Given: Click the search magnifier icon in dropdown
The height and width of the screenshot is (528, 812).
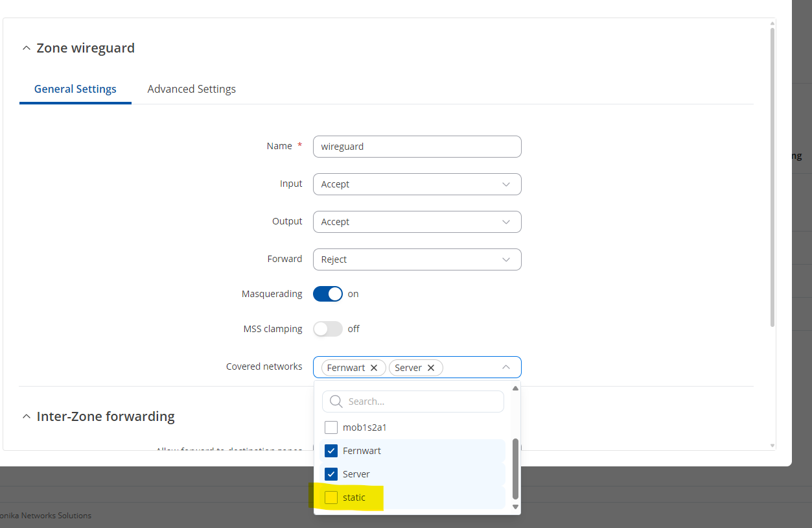Looking at the screenshot, I should coord(336,402).
